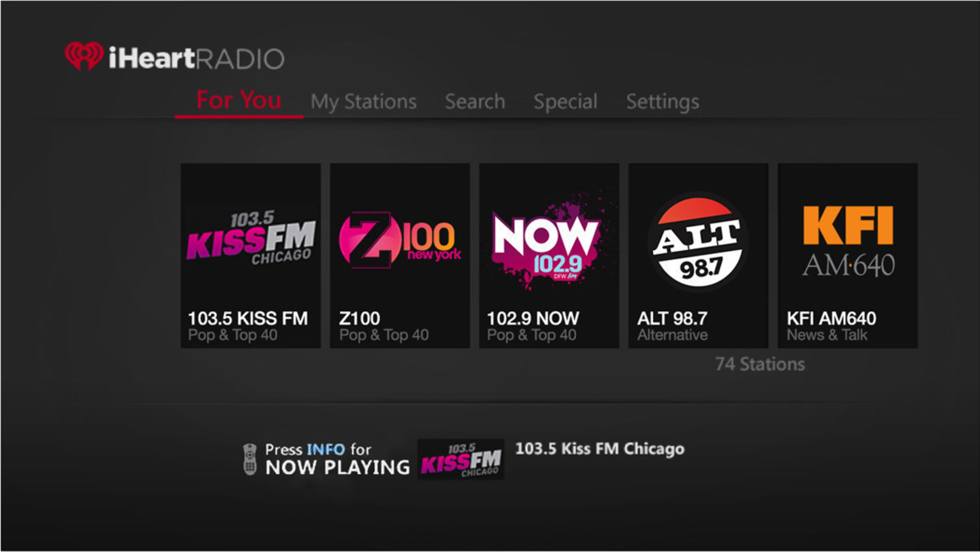
Task: Pick the ALT 98.7 circular logo
Action: 698,242
